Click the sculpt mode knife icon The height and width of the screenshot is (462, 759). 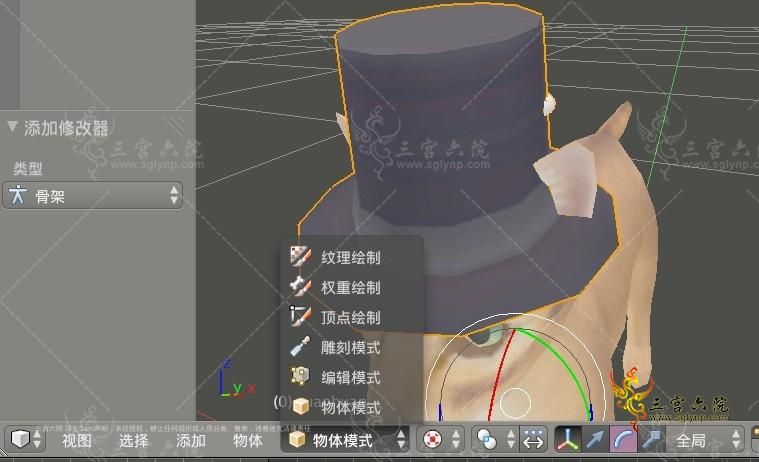[301, 346]
